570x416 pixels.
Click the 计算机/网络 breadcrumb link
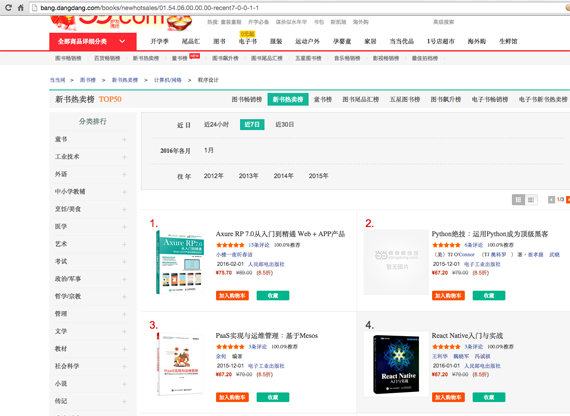pos(168,80)
